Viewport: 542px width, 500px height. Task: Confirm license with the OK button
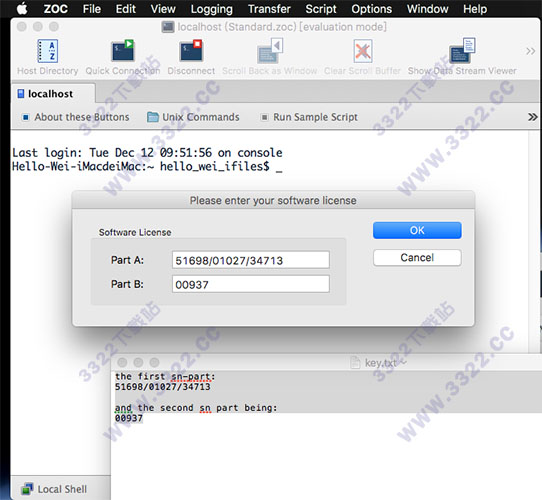pyautogui.click(x=417, y=230)
